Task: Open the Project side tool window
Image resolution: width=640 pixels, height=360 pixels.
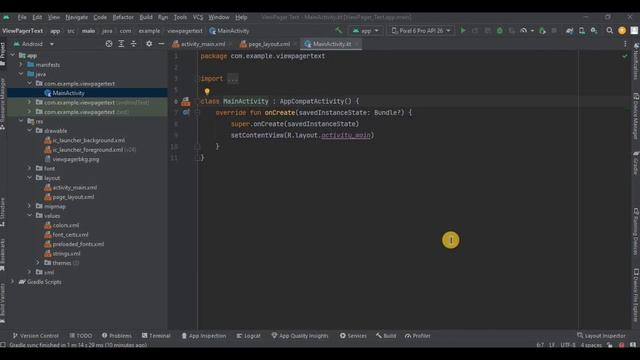Action: click(x=3, y=53)
